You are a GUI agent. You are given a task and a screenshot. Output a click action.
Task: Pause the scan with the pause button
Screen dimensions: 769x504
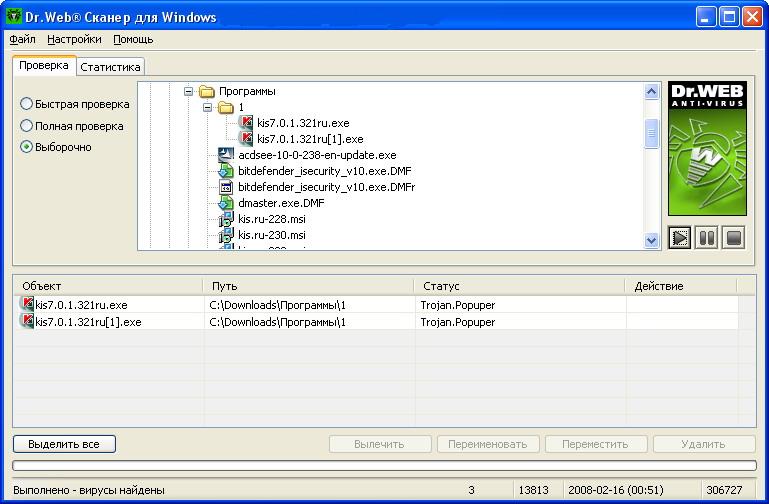pyautogui.click(x=707, y=238)
